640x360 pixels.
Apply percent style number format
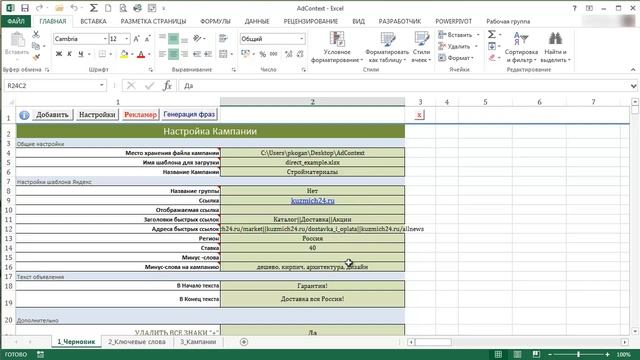pos(263,54)
